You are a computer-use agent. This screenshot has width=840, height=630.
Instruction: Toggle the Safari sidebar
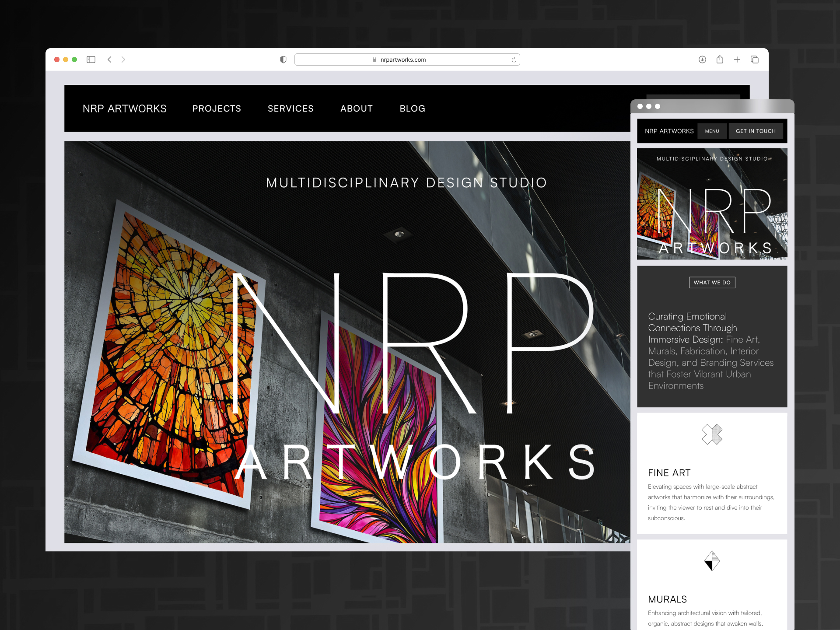pyautogui.click(x=91, y=59)
